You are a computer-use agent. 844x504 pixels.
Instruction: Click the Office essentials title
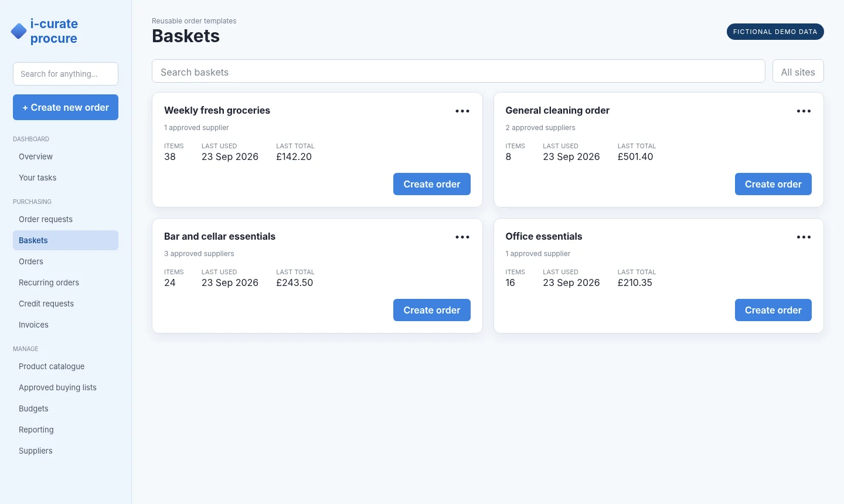pyautogui.click(x=544, y=236)
